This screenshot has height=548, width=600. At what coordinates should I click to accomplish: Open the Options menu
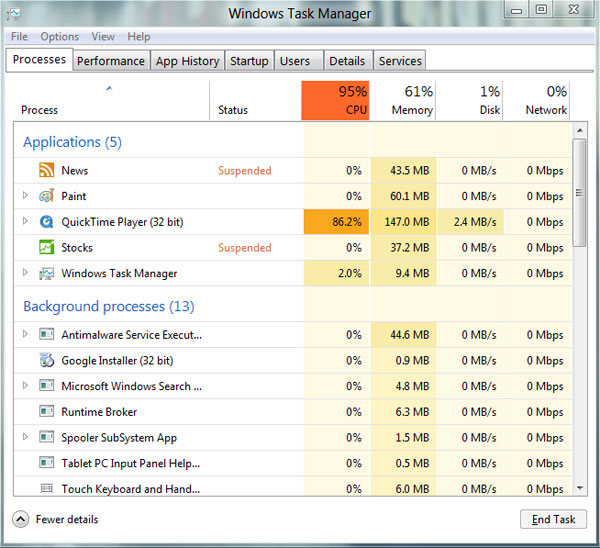tap(60, 37)
